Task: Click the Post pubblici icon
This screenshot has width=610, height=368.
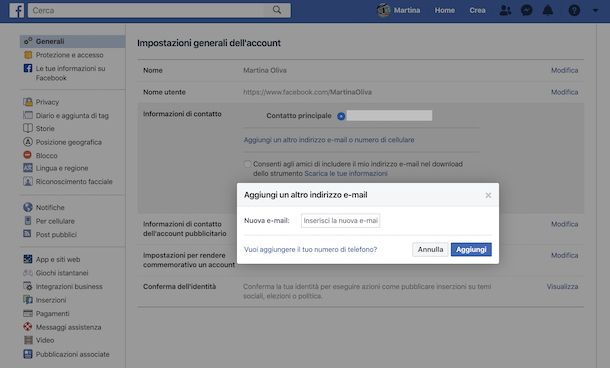Action: click(28, 234)
